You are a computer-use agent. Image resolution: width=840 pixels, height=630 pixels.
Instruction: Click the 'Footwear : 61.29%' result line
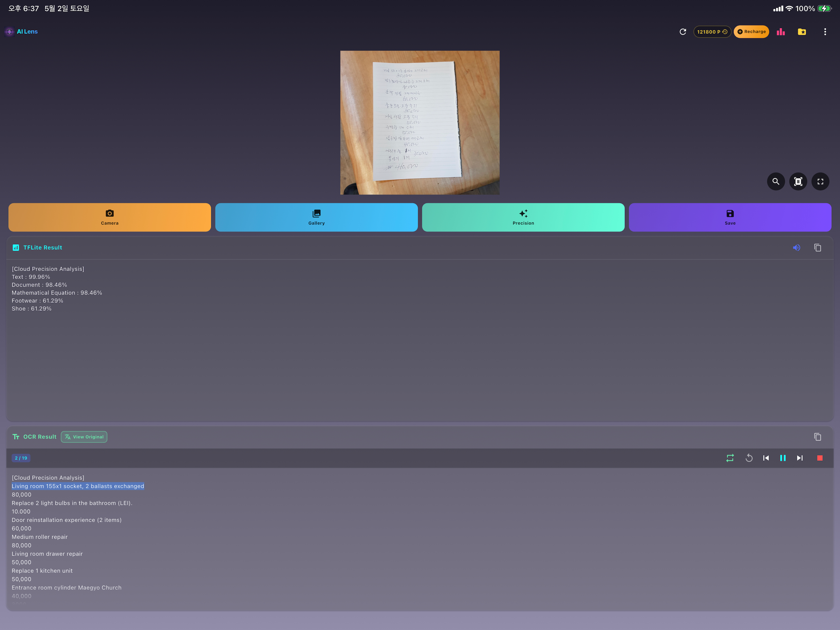(x=38, y=301)
